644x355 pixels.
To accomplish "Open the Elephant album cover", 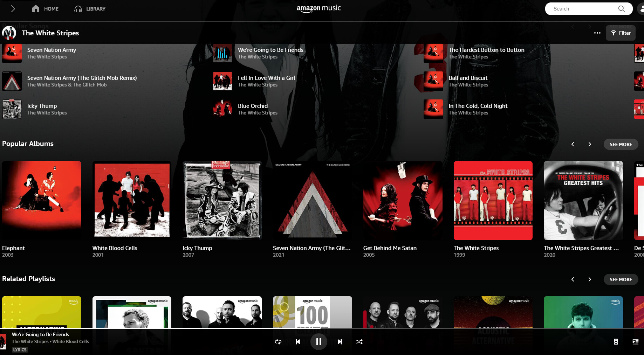I will click(42, 201).
